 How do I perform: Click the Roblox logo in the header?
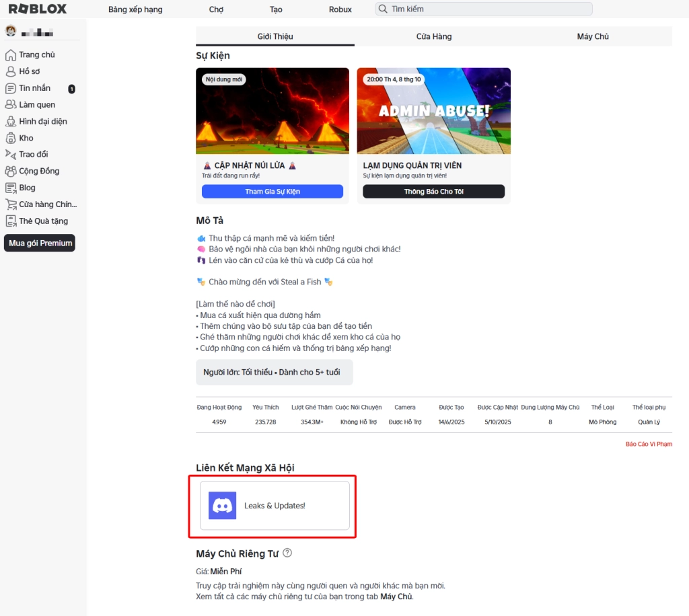pos(37,9)
